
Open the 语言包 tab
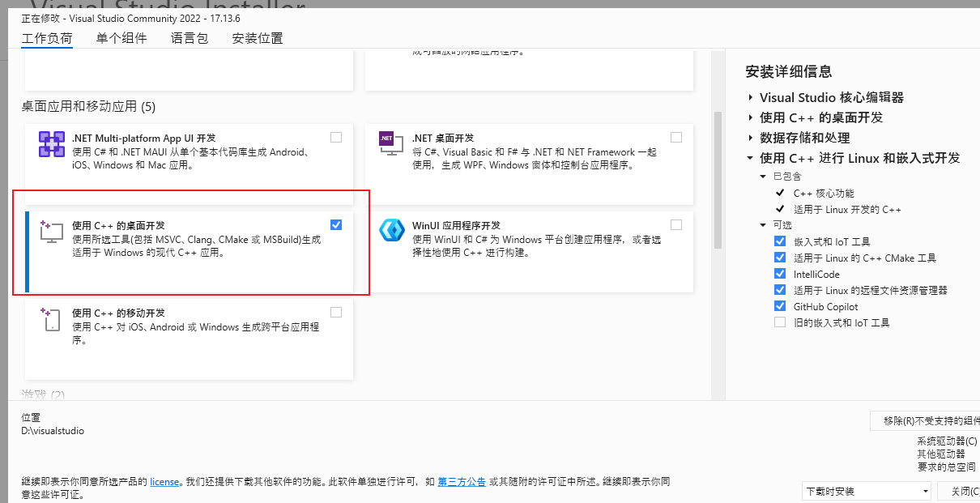pyautogui.click(x=189, y=37)
